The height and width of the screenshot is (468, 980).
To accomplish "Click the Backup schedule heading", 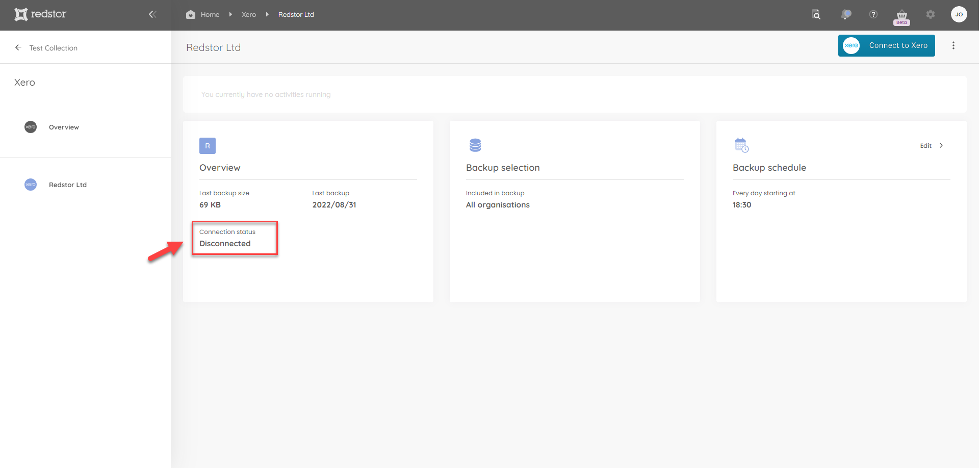I will 769,168.
